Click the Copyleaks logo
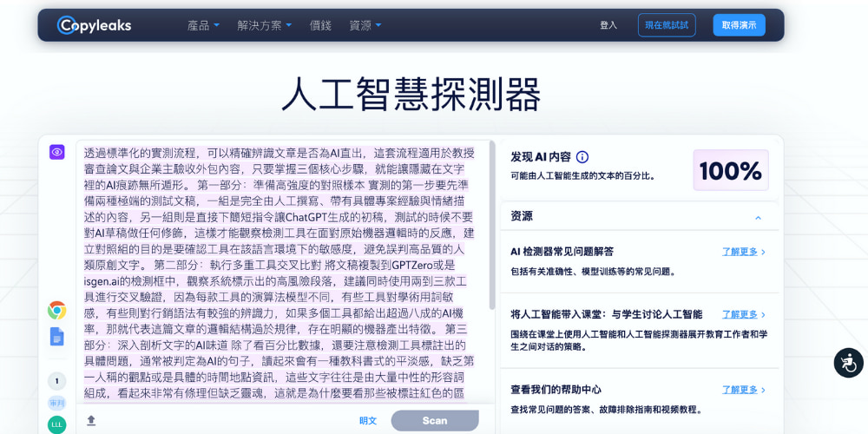This screenshot has height=434, width=868. 94,25
